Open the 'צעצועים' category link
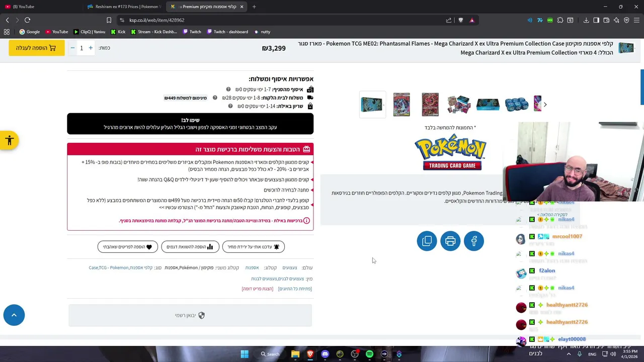 coord(290,267)
